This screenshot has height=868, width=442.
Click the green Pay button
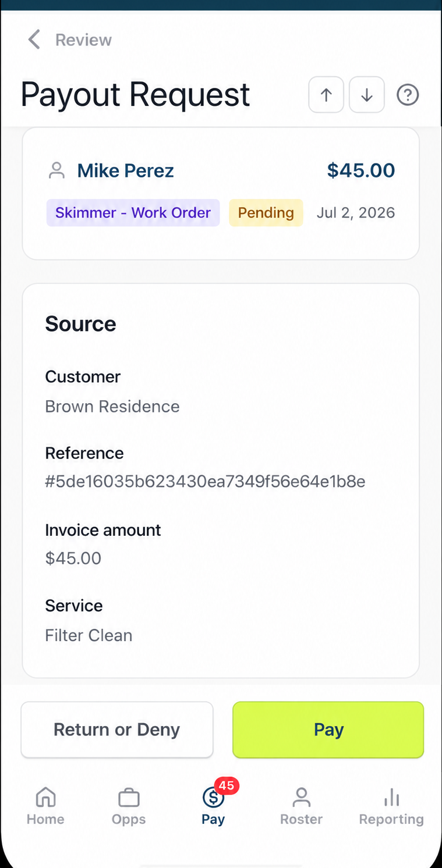328,730
